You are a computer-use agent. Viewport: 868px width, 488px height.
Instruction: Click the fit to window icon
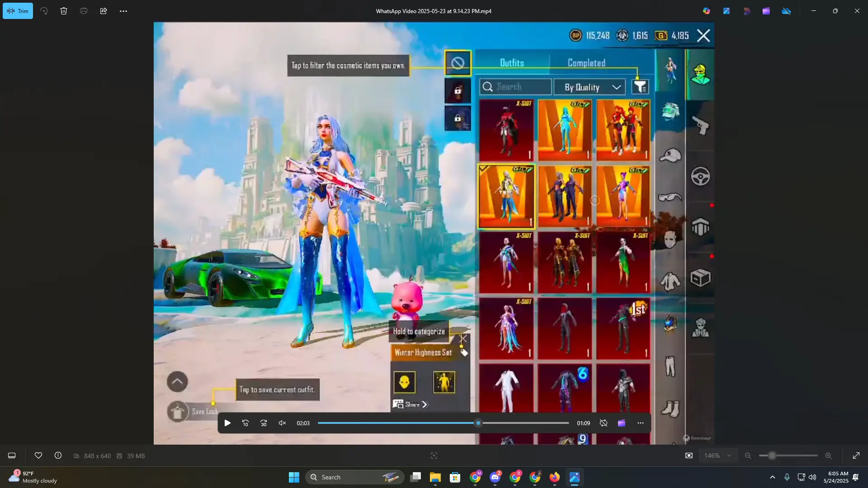tap(689, 455)
